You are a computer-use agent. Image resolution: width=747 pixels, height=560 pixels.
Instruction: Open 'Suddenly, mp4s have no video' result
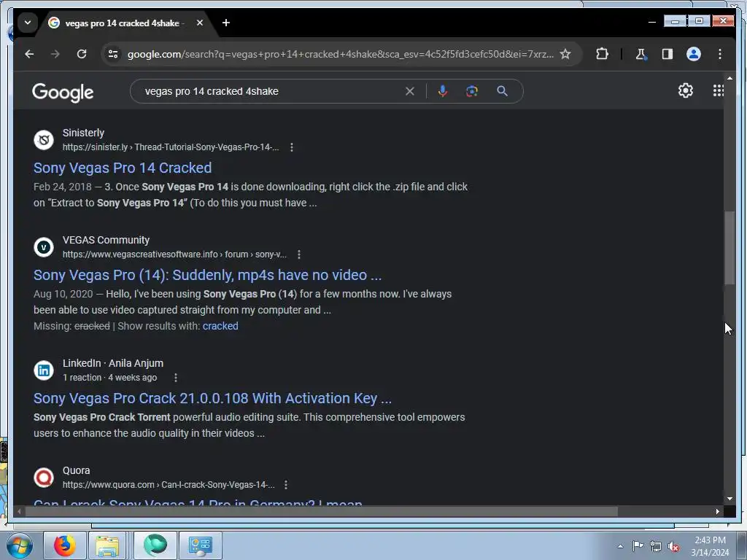[207, 275]
